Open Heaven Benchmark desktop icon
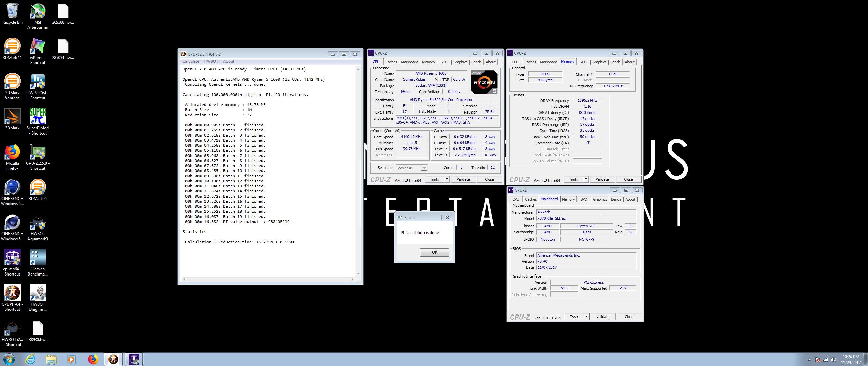 pyautogui.click(x=38, y=263)
